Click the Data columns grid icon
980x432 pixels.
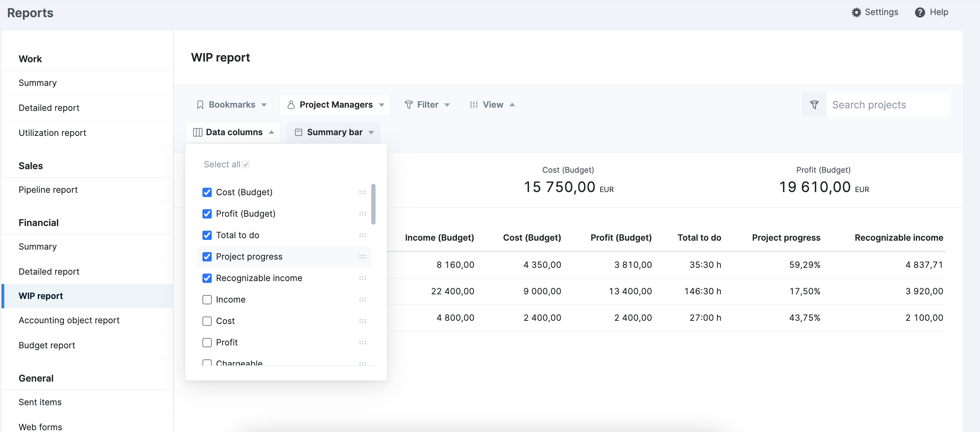[197, 132]
